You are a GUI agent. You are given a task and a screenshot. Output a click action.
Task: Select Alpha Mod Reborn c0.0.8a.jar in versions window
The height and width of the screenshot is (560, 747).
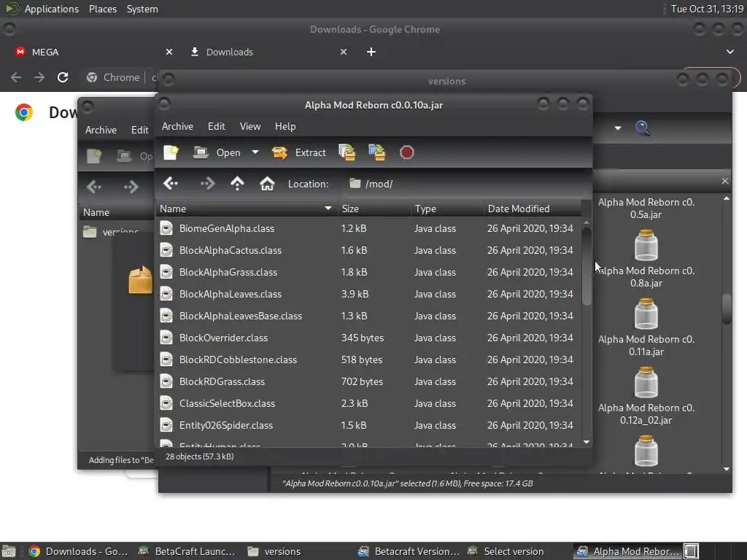pos(646,259)
